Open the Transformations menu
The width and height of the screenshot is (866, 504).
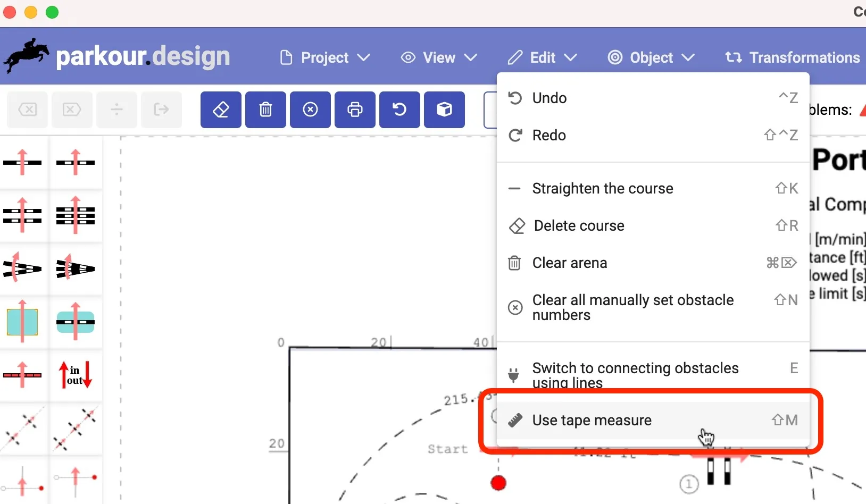pyautogui.click(x=793, y=57)
